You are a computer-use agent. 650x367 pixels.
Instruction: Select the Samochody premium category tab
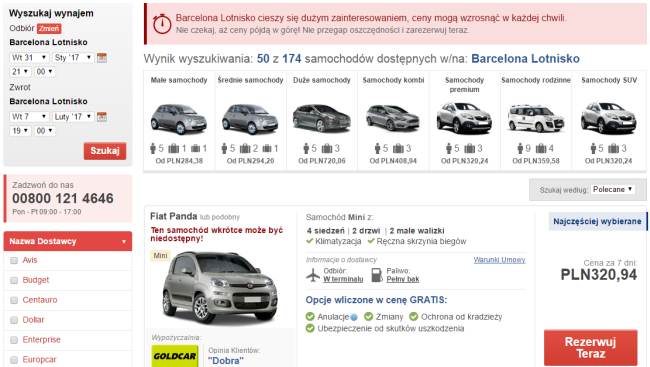pos(465,121)
